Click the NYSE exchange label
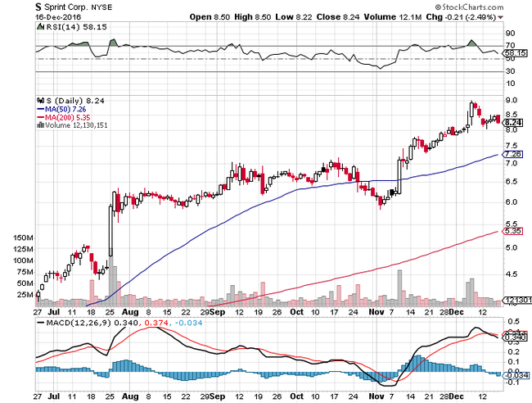This screenshot has height=403, width=532. (x=101, y=7)
